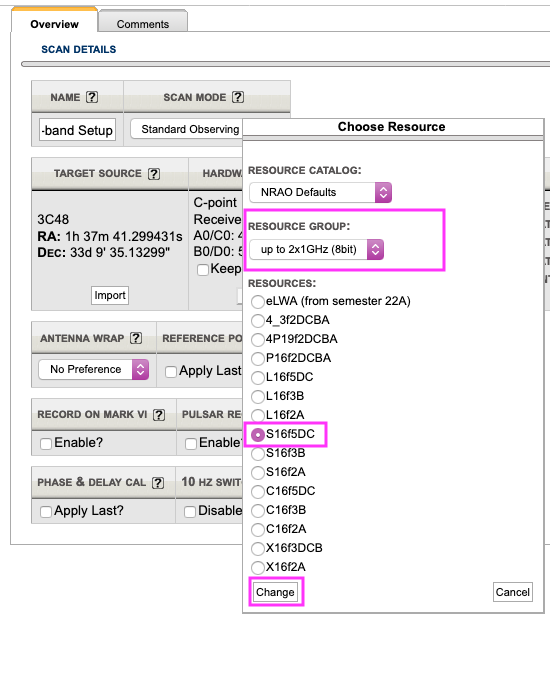This screenshot has height=677, width=550.
Task: Click the scan name input field
Action: (x=77, y=130)
